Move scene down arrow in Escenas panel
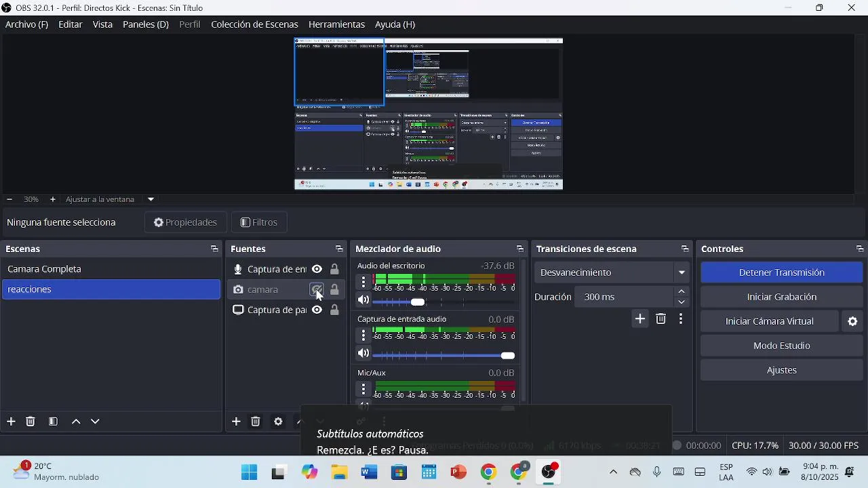 (95, 422)
